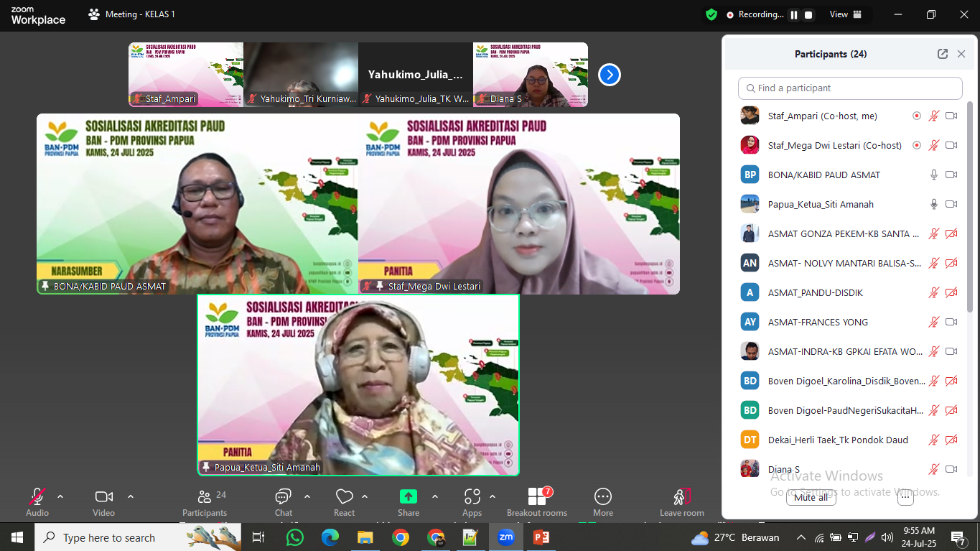The width and height of the screenshot is (980, 551).
Task: Expand the Audio options arrow
Action: (x=60, y=496)
